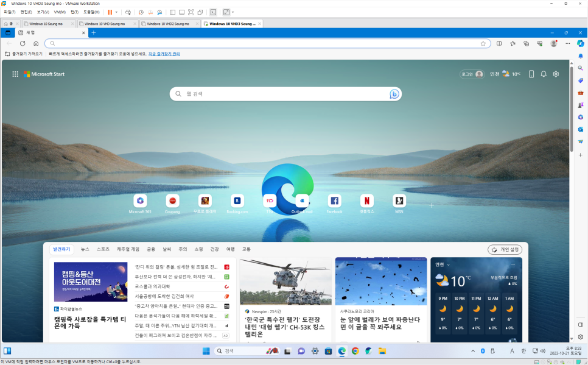Open the Edge profile avatar
Viewport: 588px width, 365px height.
tap(553, 43)
